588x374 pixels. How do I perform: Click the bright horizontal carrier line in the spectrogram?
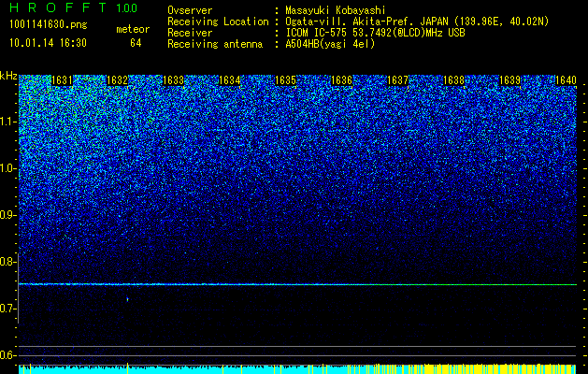(297, 284)
